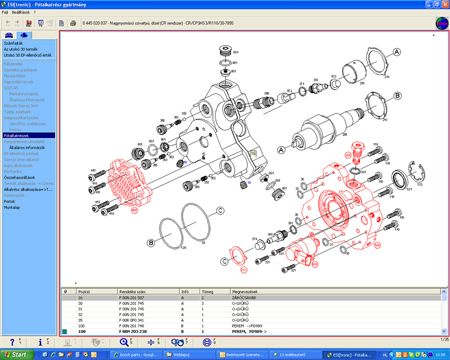Click the Windows Start button

[17, 355]
